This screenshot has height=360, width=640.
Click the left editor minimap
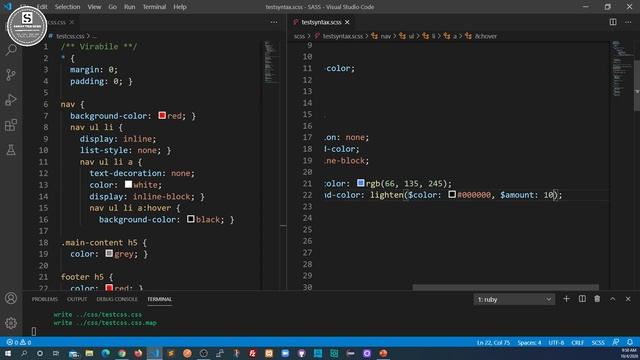click(271, 61)
